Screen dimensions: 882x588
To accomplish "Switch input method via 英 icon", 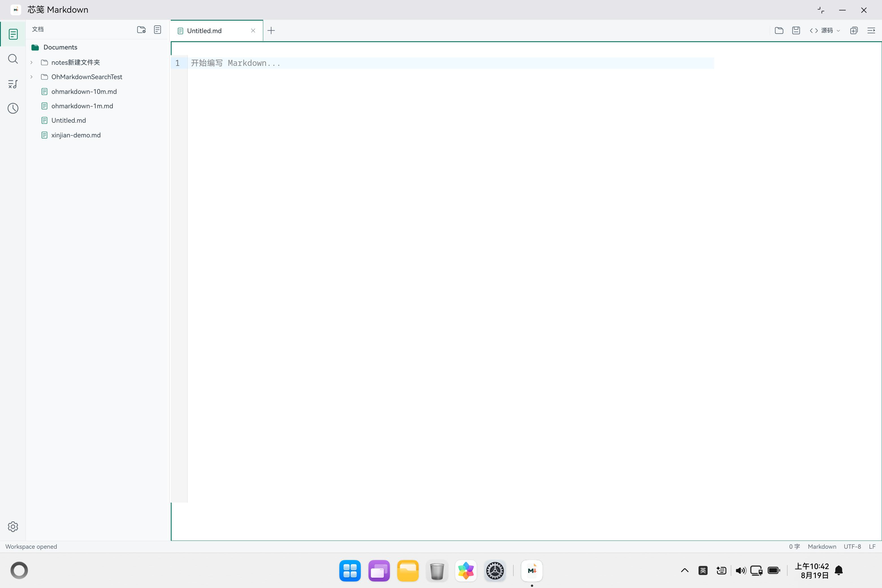I will coord(703,570).
